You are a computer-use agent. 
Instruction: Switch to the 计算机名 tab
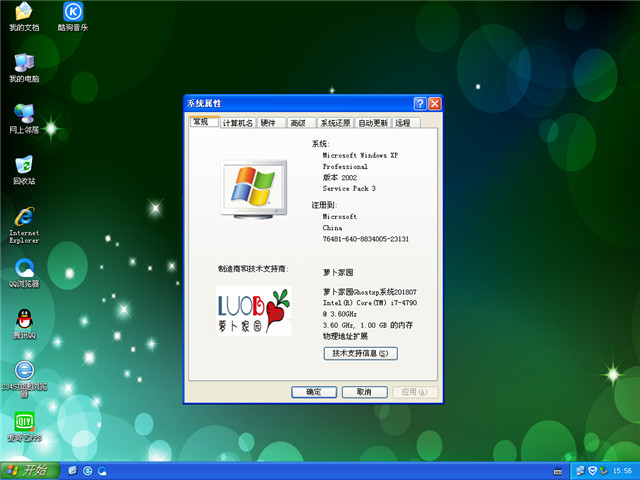(238, 123)
